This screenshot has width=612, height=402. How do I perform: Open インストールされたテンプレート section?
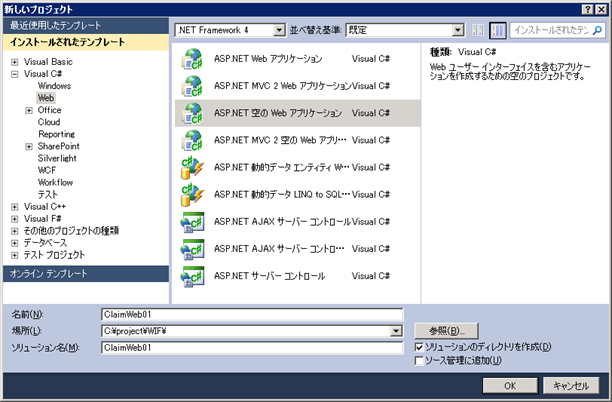click(86, 42)
